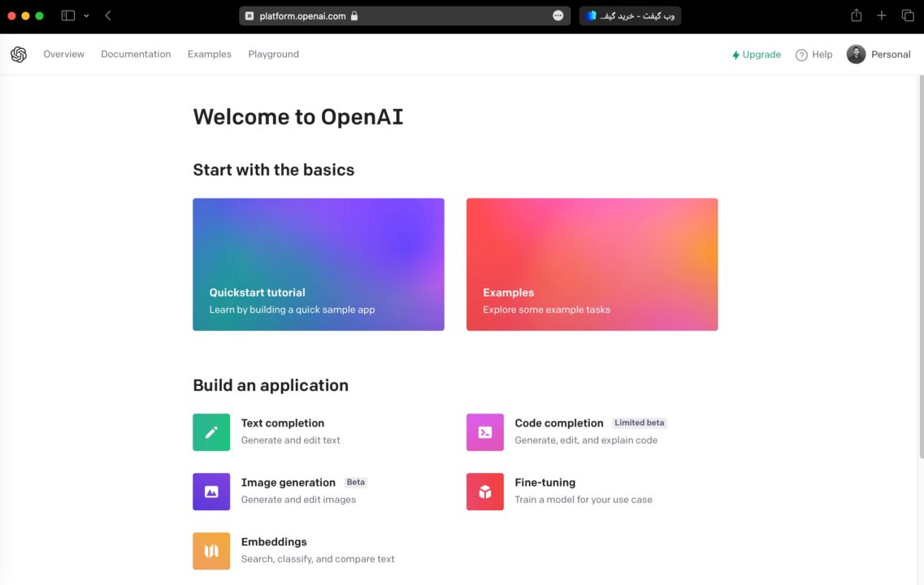Click the Image generation title
Image resolution: width=924 pixels, height=585 pixels.
click(288, 483)
